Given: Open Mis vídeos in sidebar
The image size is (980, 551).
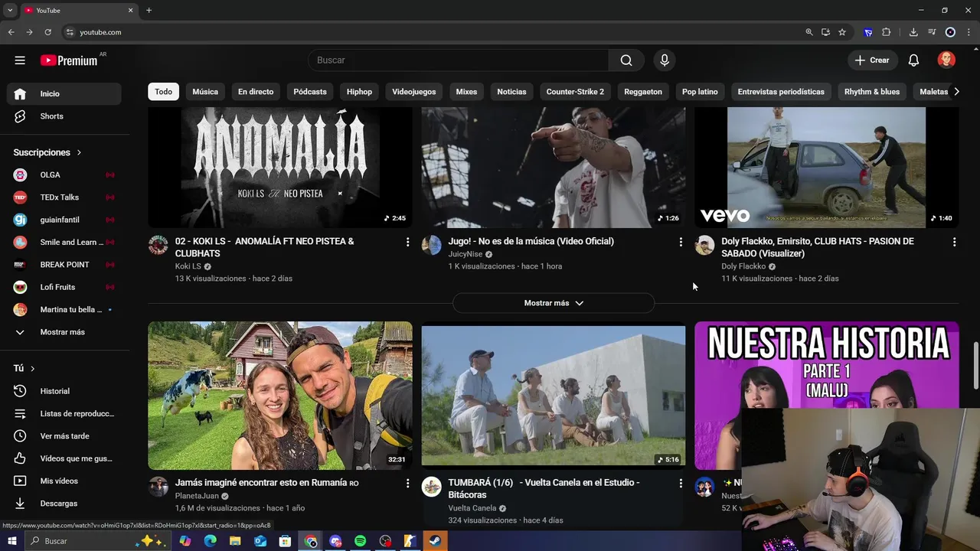Looking at the screenshot, I should coord(64,481).
